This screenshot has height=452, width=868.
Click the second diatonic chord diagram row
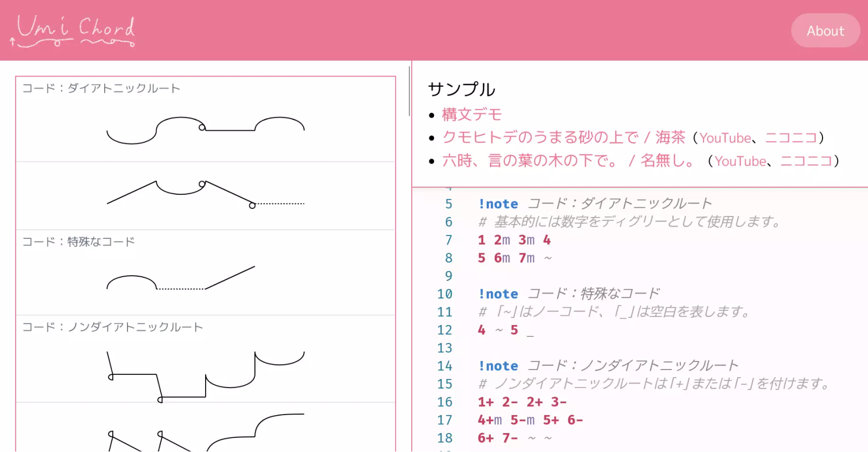205,194
